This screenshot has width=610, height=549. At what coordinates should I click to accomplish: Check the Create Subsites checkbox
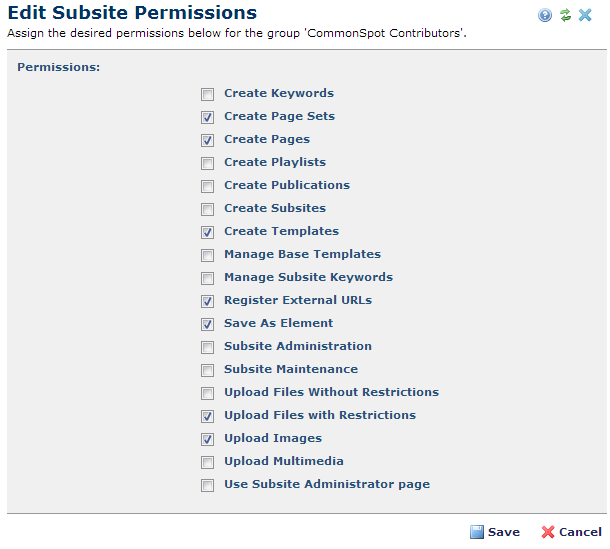(208, 209)
